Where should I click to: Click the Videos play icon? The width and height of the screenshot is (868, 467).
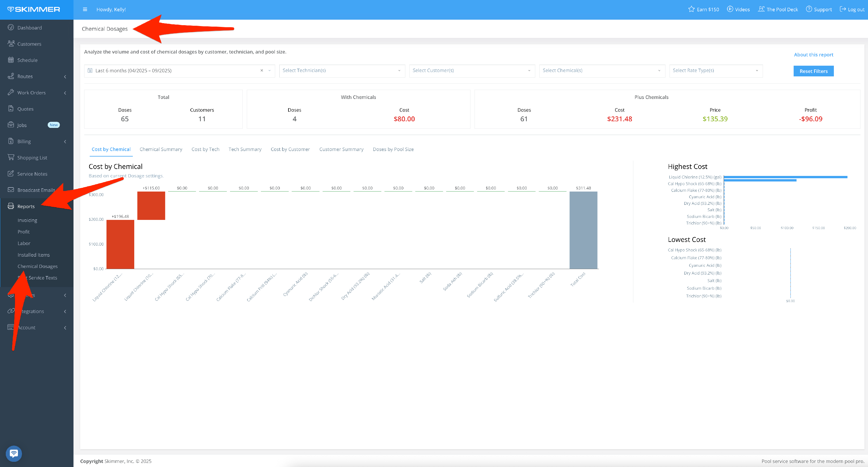[x=730, y=10]
